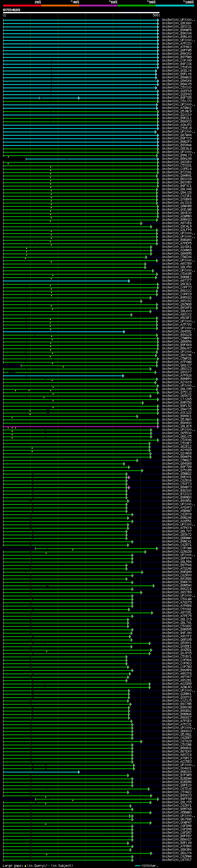
Task: Select hit label UniRef100_A3AJP2
Action: (176, 125)
